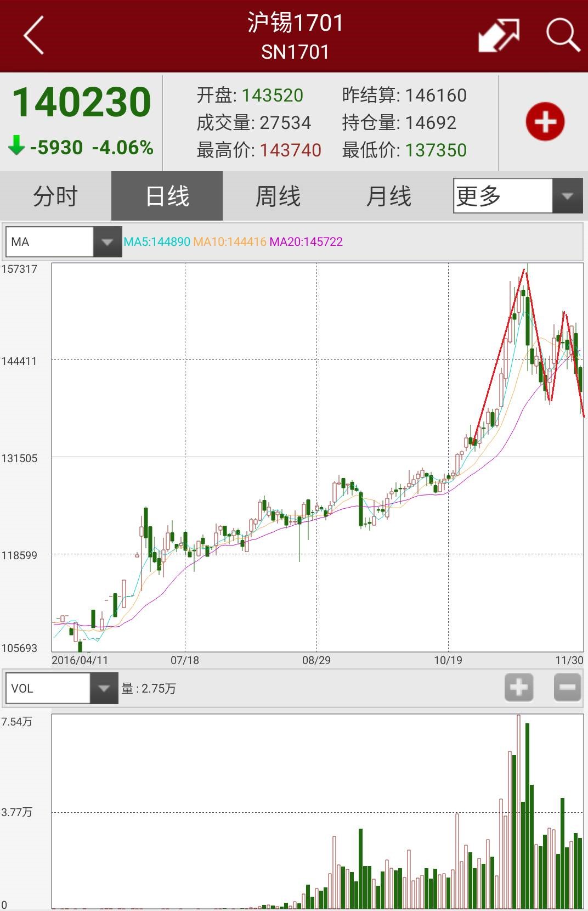Open the 月线 tab

tap(388, 196)
